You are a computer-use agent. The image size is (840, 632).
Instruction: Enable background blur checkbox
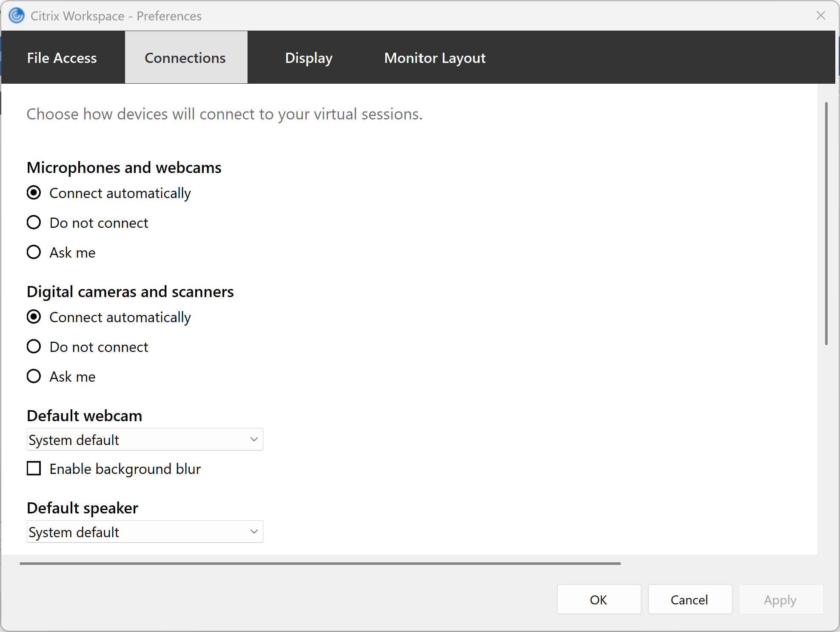34,469
